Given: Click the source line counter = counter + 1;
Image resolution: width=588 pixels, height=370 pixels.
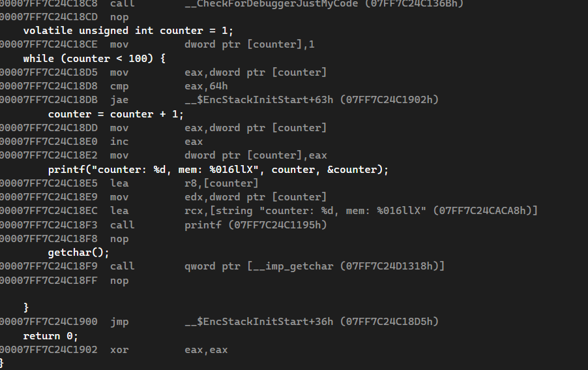Looking at the screenshot, I should click(x=116, y=114).
